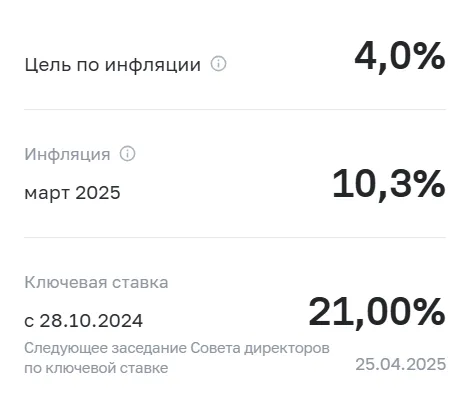Click the 25.04.2025 meeting date
Image resolution: width=472 pixels, height=398 pixels.
click(400, 364)
